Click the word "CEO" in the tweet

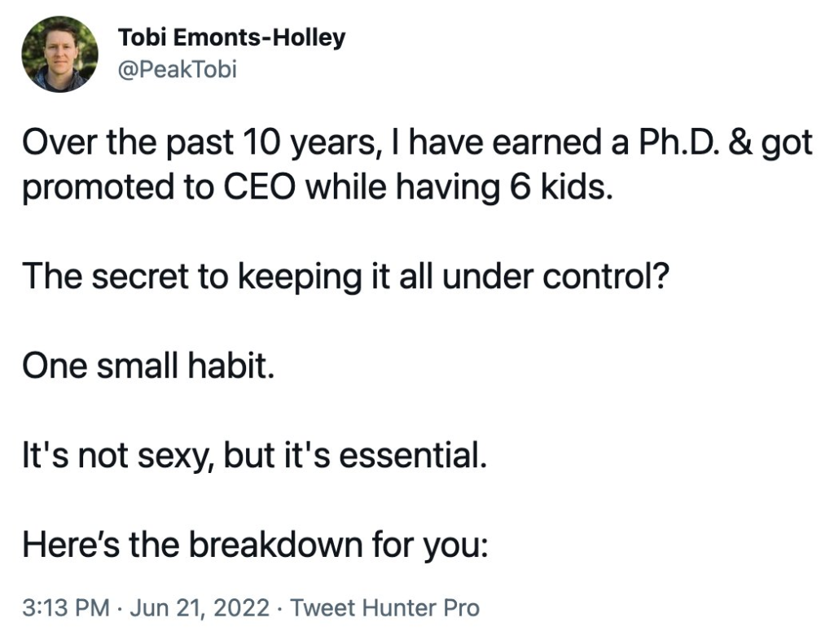coord(258,187)
